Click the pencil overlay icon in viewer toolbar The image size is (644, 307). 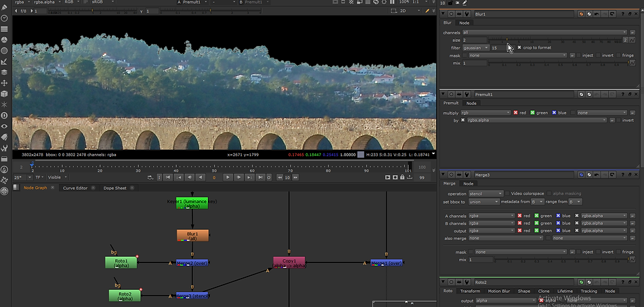(427, 11)
